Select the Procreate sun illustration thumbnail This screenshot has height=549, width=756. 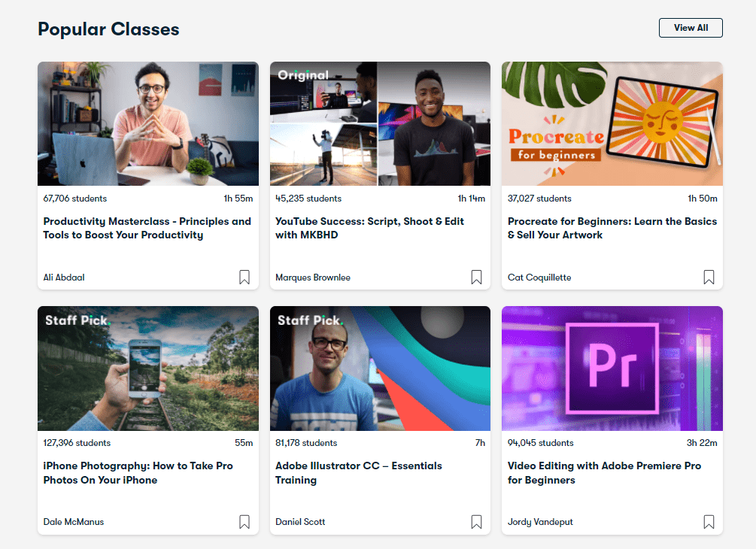612,124
